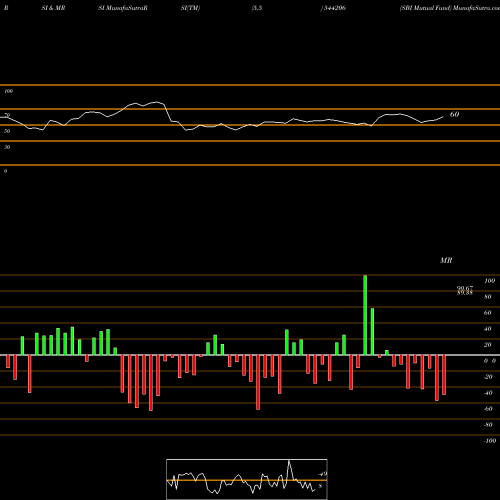The width and height of the screenshot is (500, 500).
Task: Open the mini overview chart thumbnail
Action: tap(247, 479)
